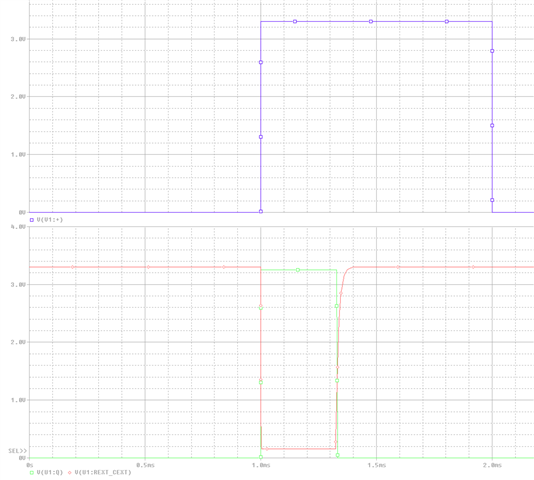Click the 1.0ms x-axis label

click(261, 465)
